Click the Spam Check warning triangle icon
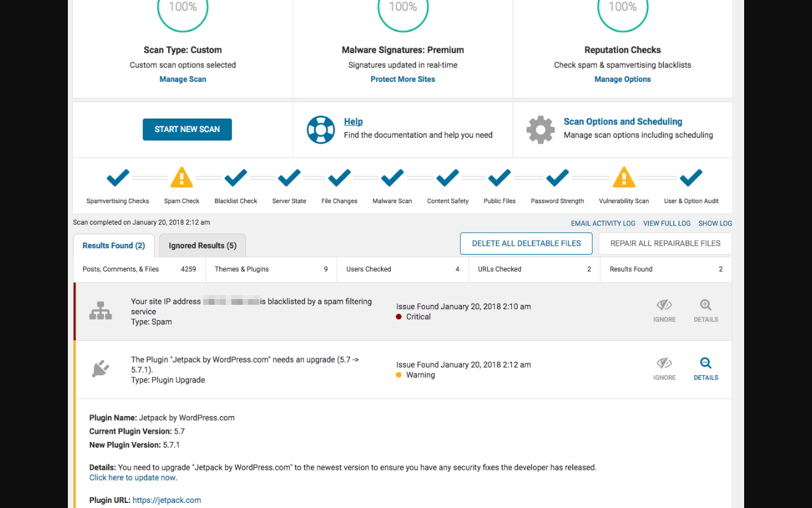This screenshot has height=508, width=812. [x=181, y=177]
